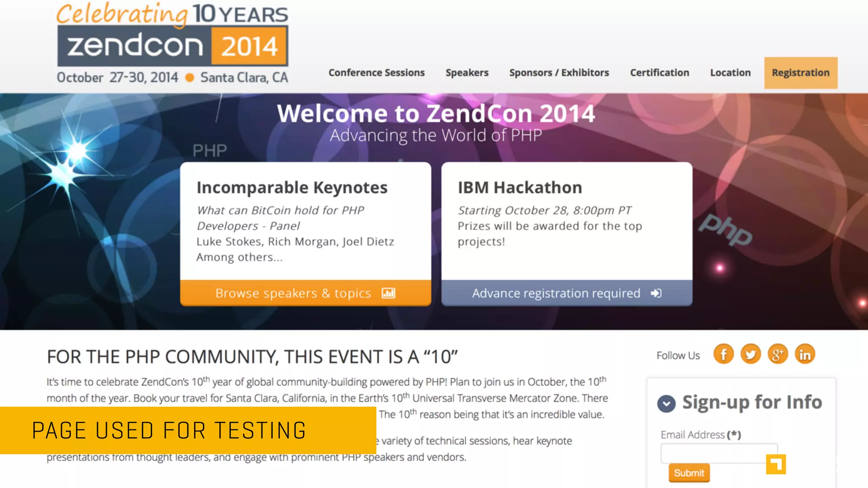The image size is (868, 488).
Task: Click the Sign-up for Info heading
Action: (752, 402)
